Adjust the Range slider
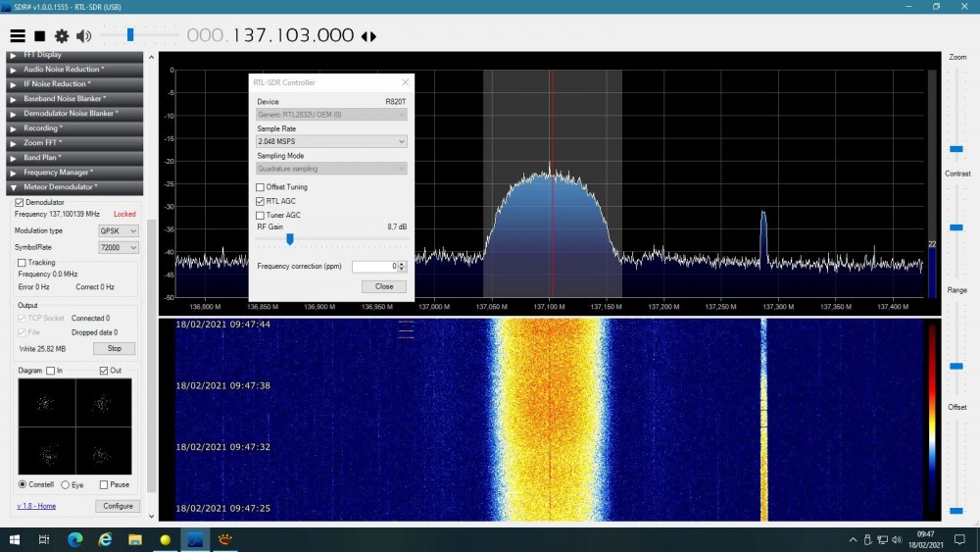 click(956, 367)
